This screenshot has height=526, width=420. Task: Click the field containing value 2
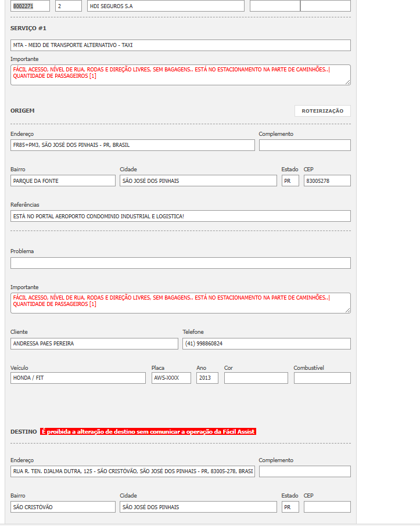click(x=69, y=6)
